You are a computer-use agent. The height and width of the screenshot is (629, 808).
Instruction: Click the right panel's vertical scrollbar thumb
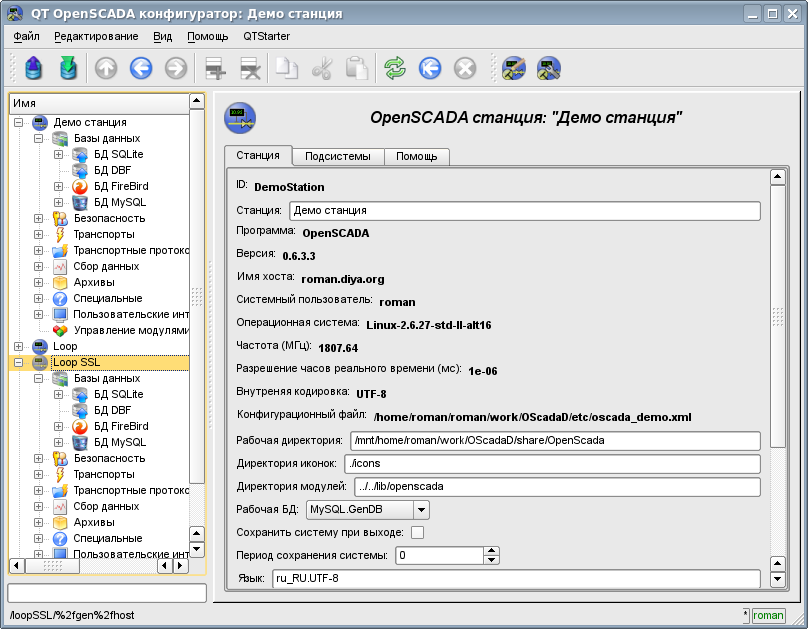click(x=778, y=316)
